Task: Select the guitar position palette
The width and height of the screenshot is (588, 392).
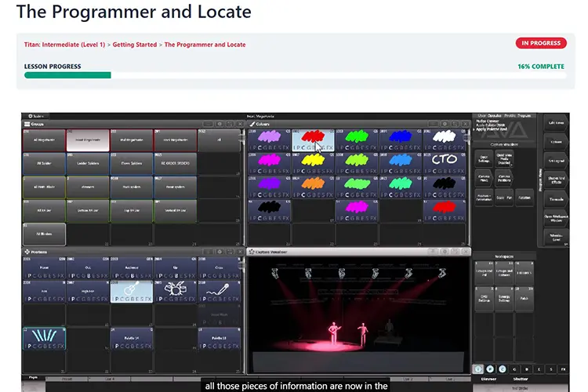Action: (x=131, y=292)
